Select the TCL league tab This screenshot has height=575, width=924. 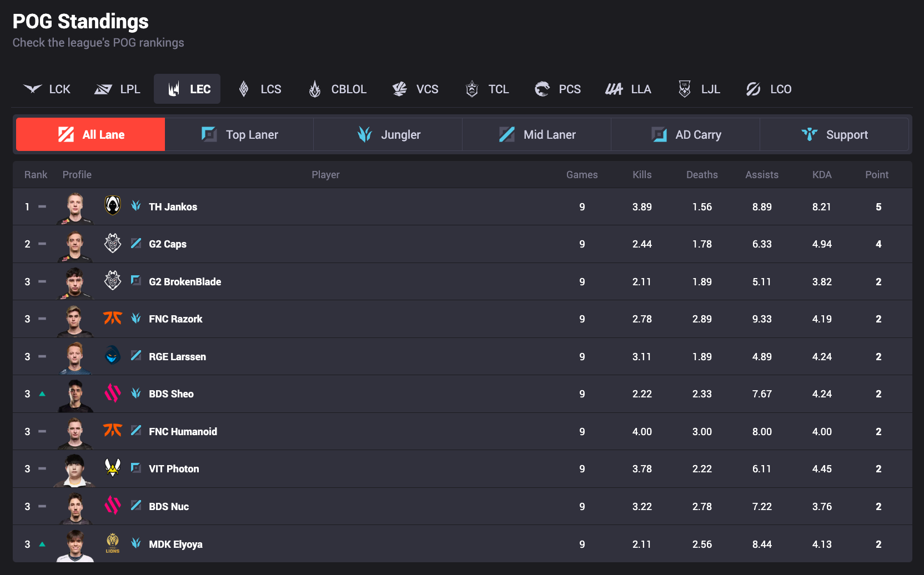pyautogui.click(x=487, y=89)
